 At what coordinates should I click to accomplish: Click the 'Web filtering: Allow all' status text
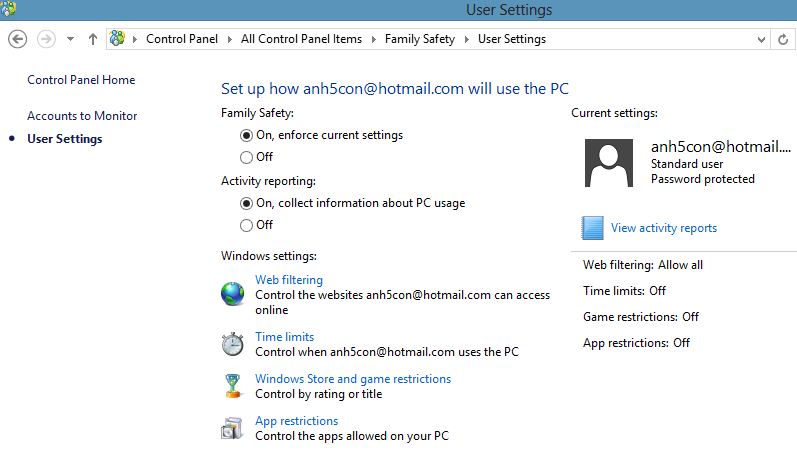pos(643,265)
